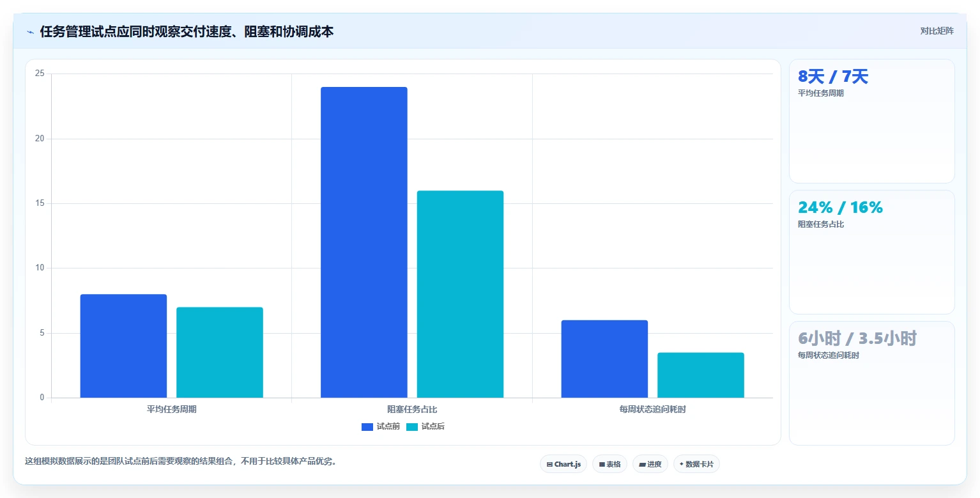Click the 试点后 legend label

tap(433, 427)
